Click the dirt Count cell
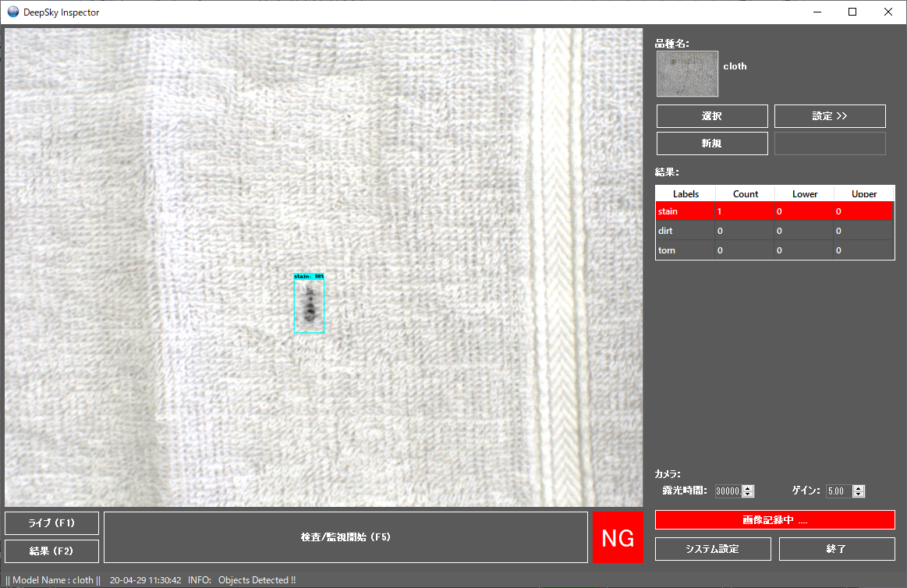 (x=745, y=231)
